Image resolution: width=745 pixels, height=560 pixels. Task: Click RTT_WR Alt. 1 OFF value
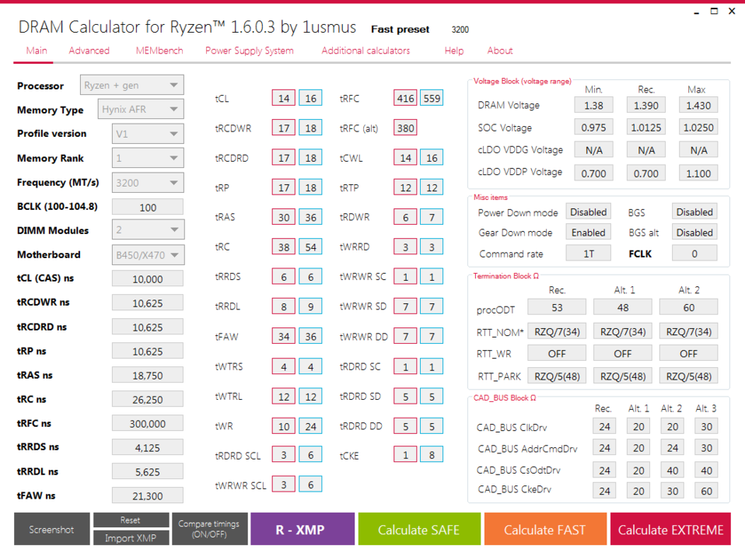622,353
